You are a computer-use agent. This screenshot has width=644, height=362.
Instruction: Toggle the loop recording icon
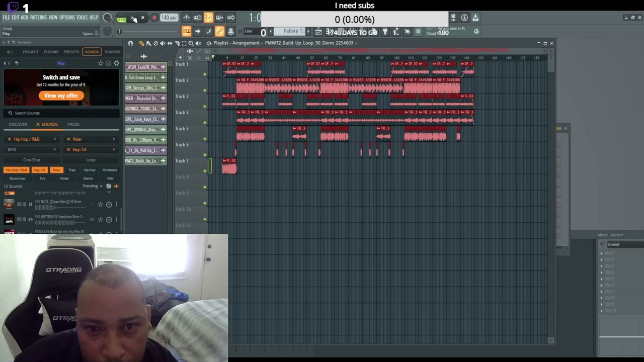tap(230, 18)
